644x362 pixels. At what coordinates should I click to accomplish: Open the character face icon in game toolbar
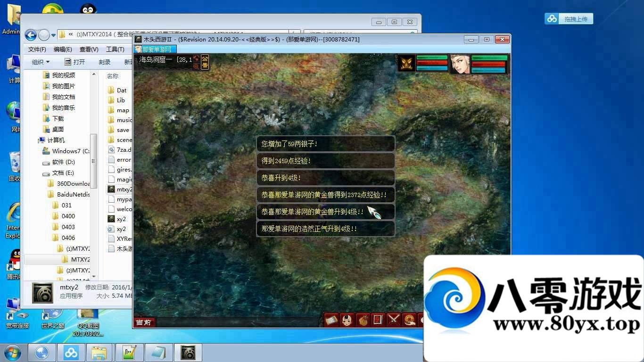click(x=347, y=320)
